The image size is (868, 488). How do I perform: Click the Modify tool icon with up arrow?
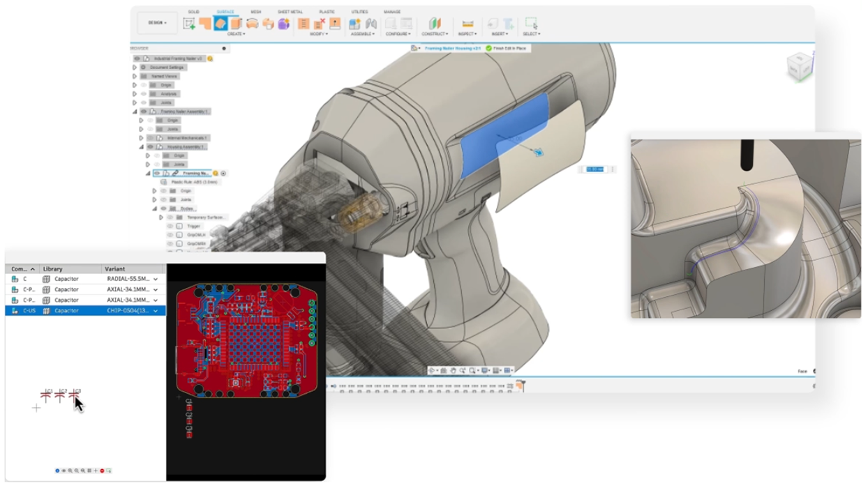335,24
